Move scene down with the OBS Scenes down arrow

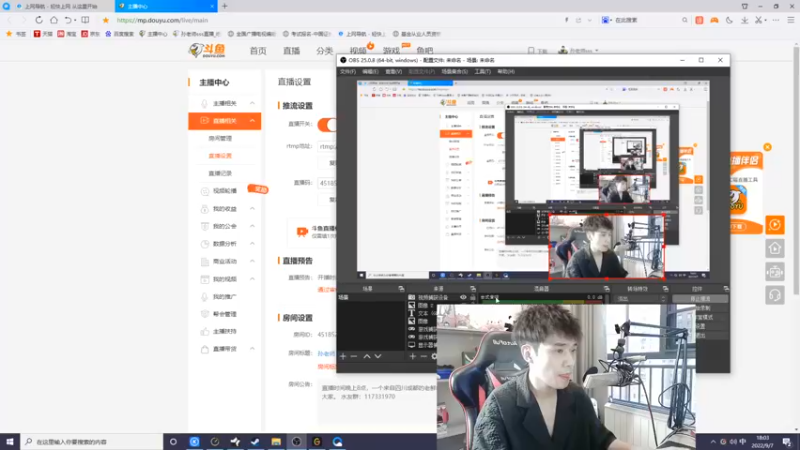pos(378,356)
